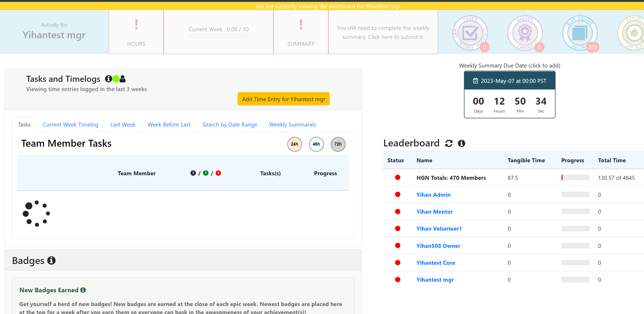The image size is (644, 314).
Task: Select the Search by Date Range tab
Action: pos(230,124)
